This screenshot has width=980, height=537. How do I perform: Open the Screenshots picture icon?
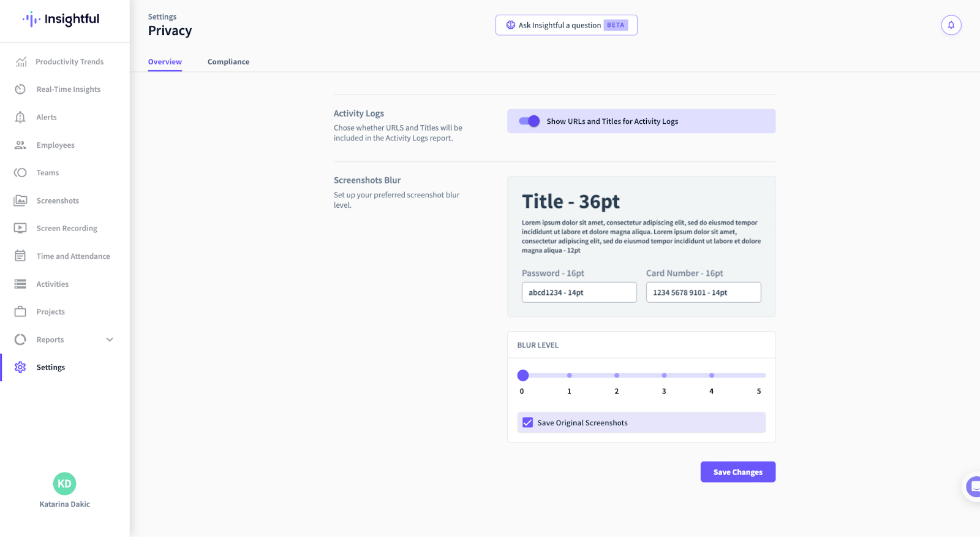pyautogui.click(x=20, y=200)
